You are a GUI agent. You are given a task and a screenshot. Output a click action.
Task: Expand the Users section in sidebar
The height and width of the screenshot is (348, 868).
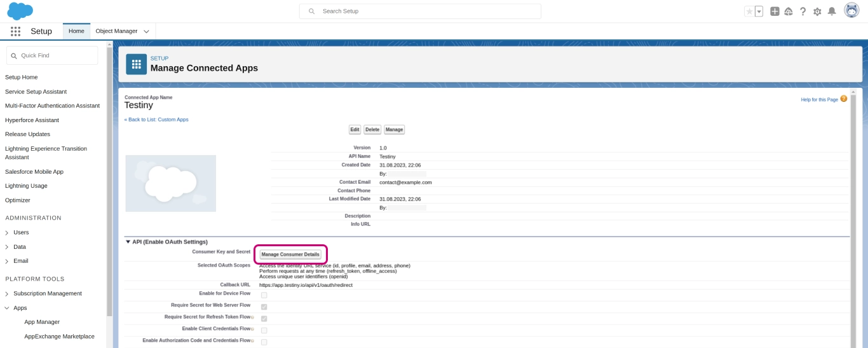(x=7, y=233)
